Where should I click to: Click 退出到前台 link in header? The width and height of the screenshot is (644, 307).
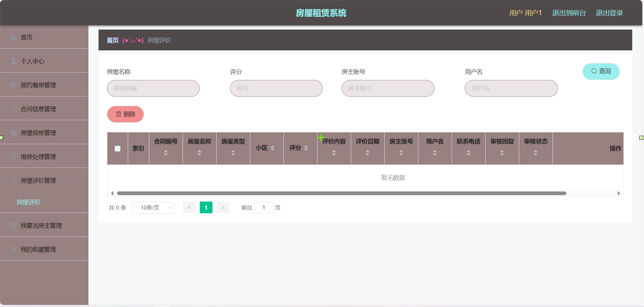pyautogui.click(x=569, y=13)
